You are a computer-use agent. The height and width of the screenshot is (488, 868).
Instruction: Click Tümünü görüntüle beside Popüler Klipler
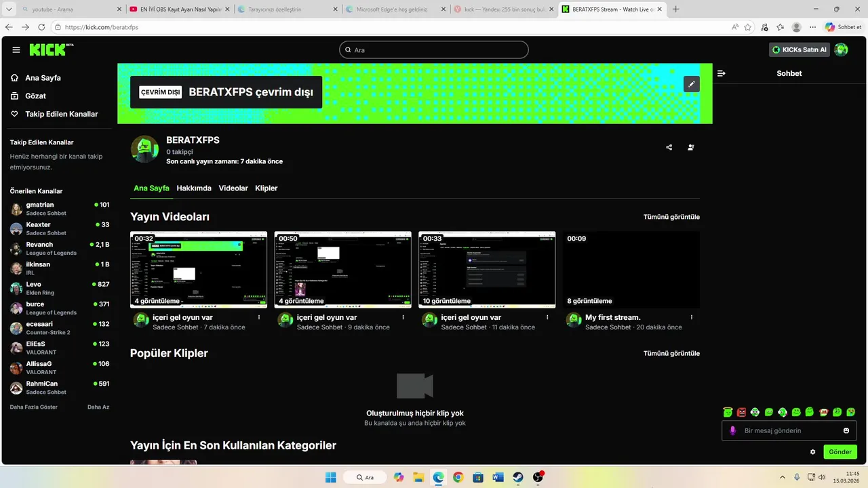tap(671, 353)
